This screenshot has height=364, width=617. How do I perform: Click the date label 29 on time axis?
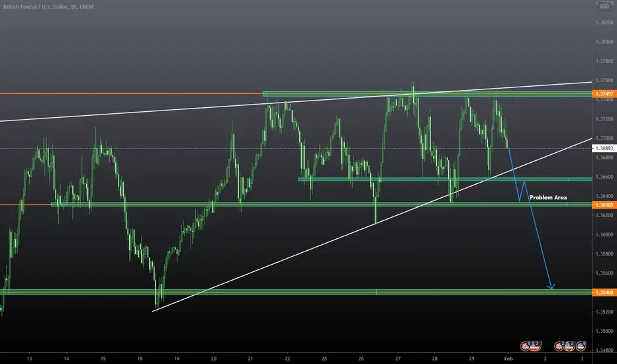(x=471, y=359)
